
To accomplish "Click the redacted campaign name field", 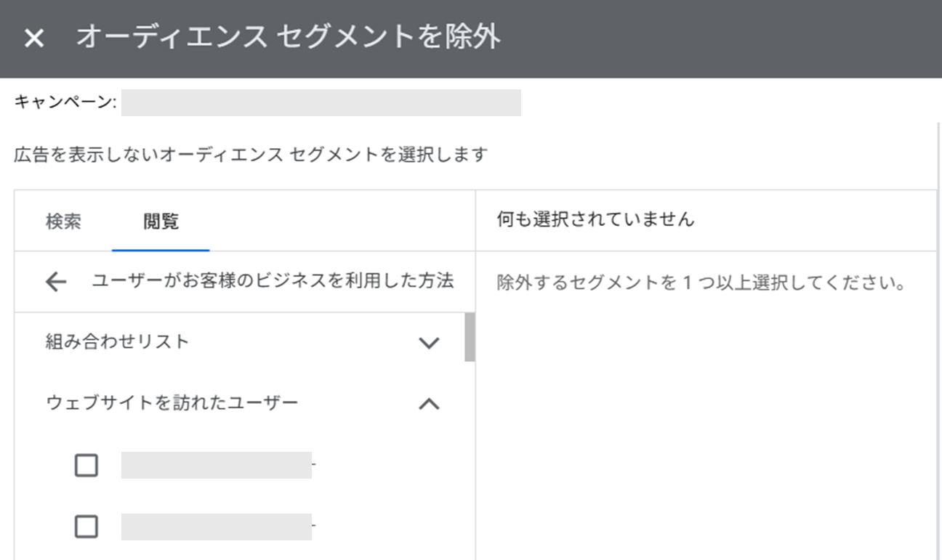I will click(321, 103).
